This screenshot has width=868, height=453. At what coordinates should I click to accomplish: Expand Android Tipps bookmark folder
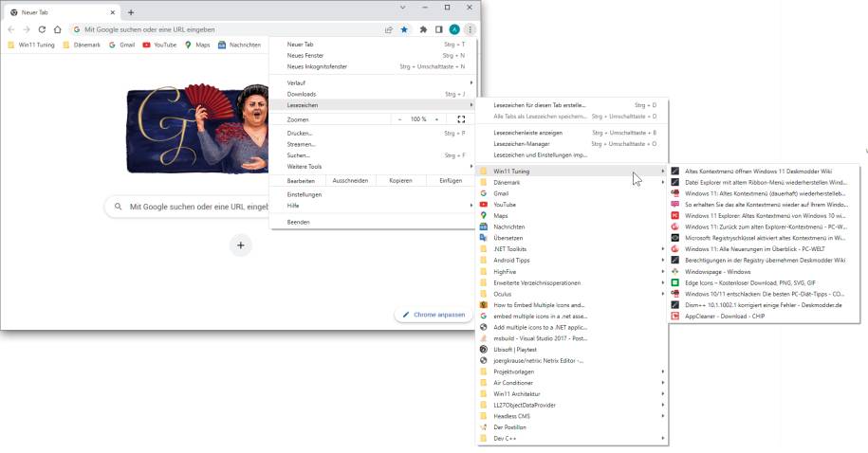click(x=572, y=261)
